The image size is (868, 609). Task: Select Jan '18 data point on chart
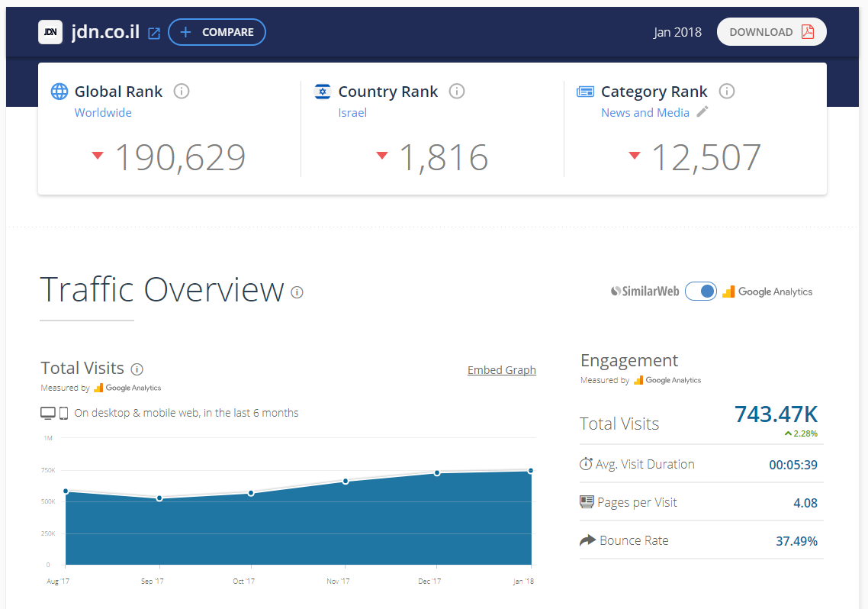point(530,471)
